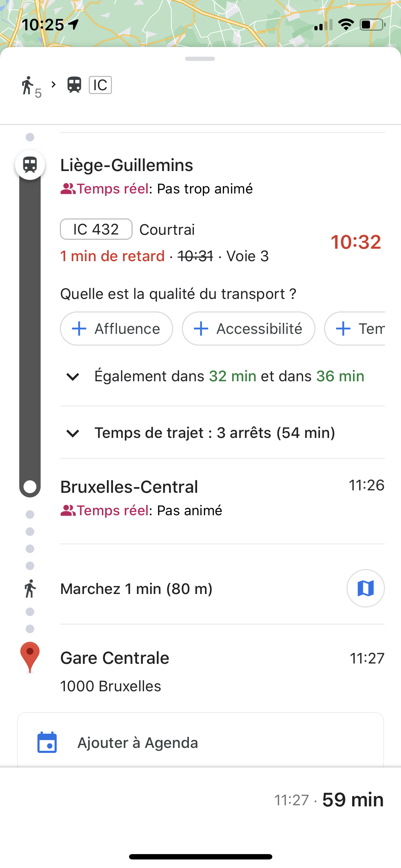
Task: Expand the other departure times
Action: 73,377
